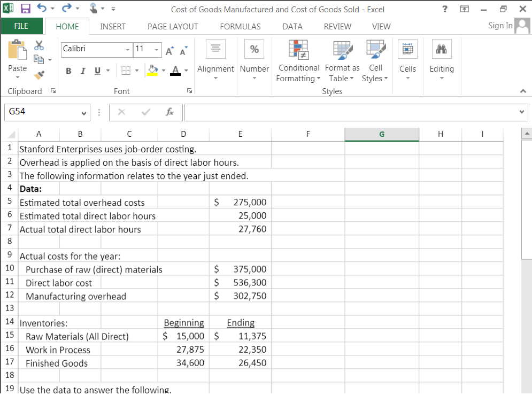Decrease the font size
Viewport: 532px width, 395px height.
(x=183, y=51)
